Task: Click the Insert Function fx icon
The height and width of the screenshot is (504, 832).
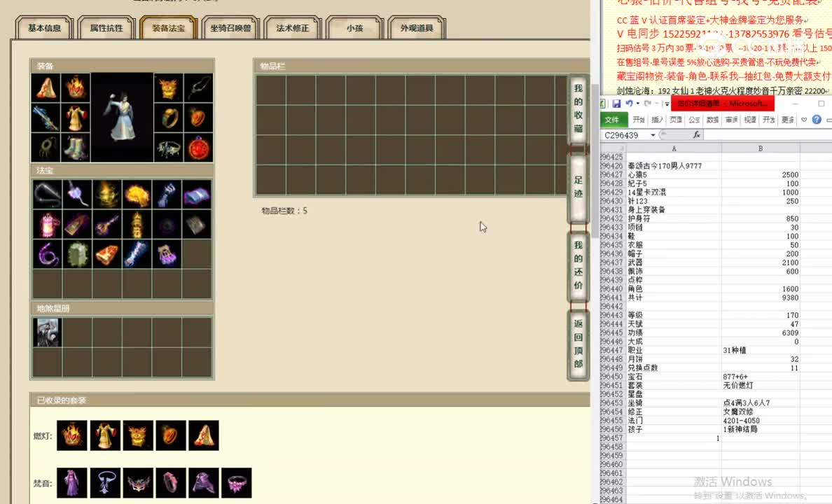Action: click(697, 134)
